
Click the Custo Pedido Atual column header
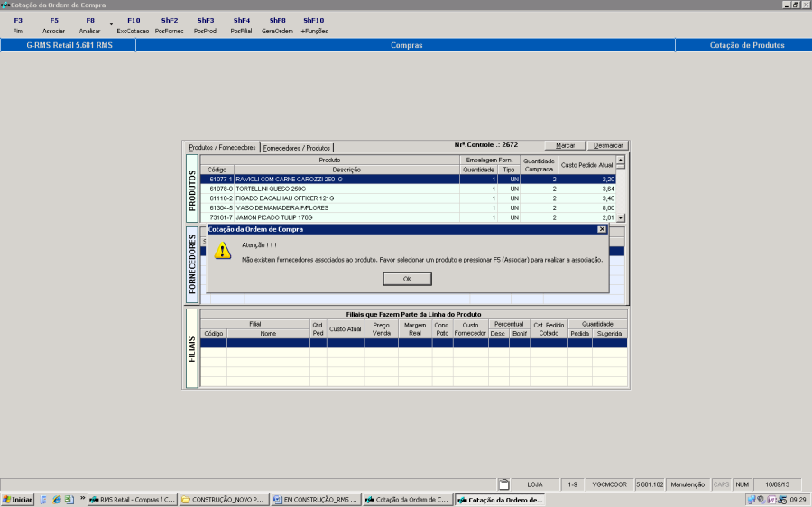coord(586,165)
